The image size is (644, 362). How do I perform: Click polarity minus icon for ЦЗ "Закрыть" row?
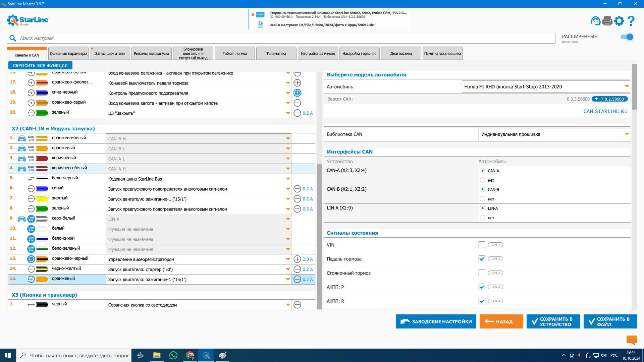click(x=297, y=113)
